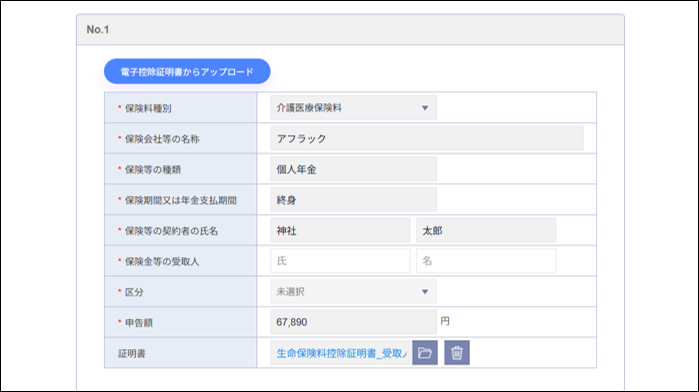Viewport: 699px width, 392px height.
Task: Click the 保険等の契約者の氏名 label
Action: tap(171, 231)
